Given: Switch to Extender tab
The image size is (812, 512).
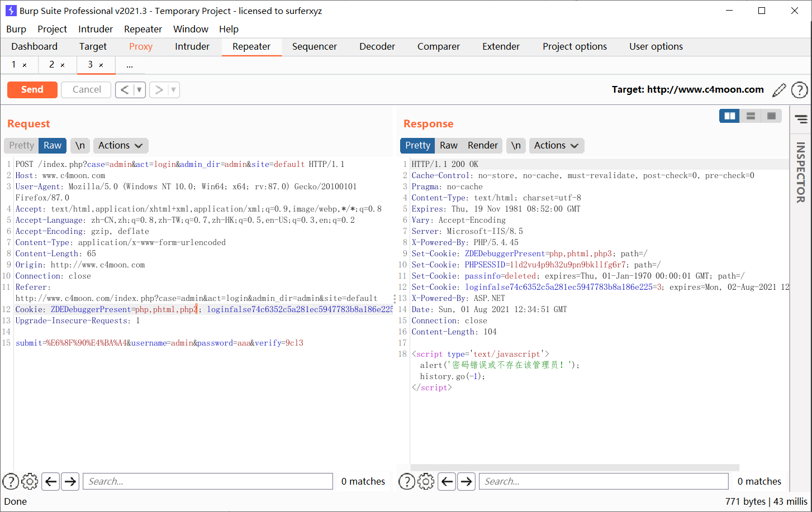Looking at the screenshot, I should (x=501, y=47).
